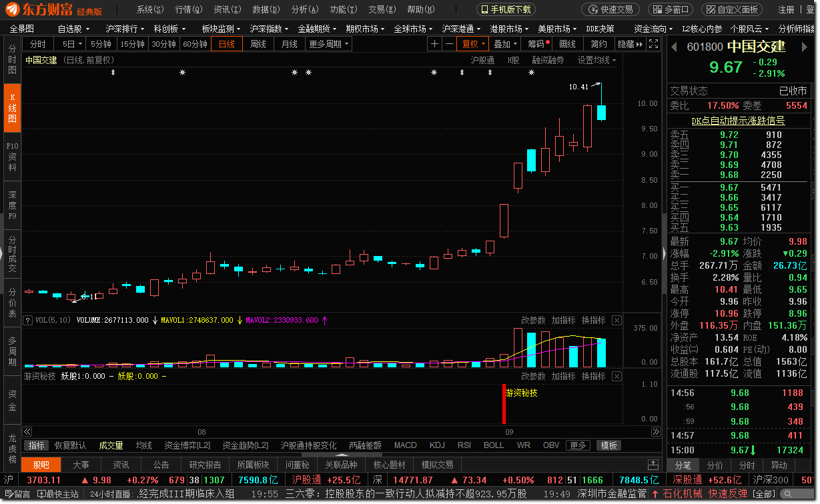The width and height of the screenshot is (820, 504).
Task: Open the 设置均线 moving average settings dropdown
Action: coord(597,60)
